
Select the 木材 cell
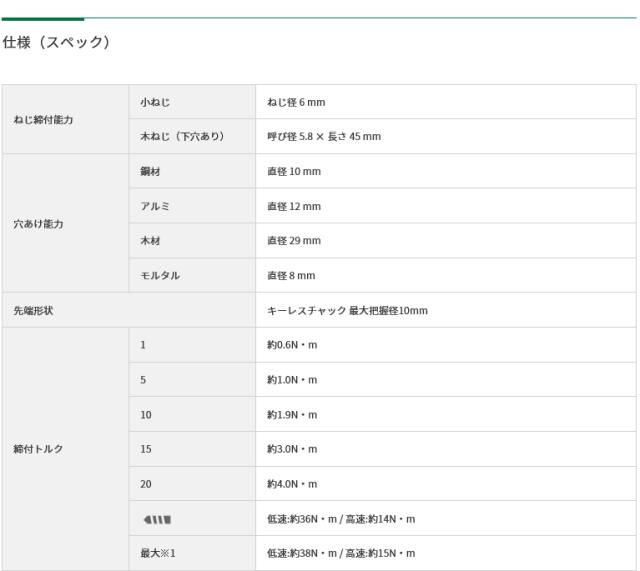(x=192, y=241)
